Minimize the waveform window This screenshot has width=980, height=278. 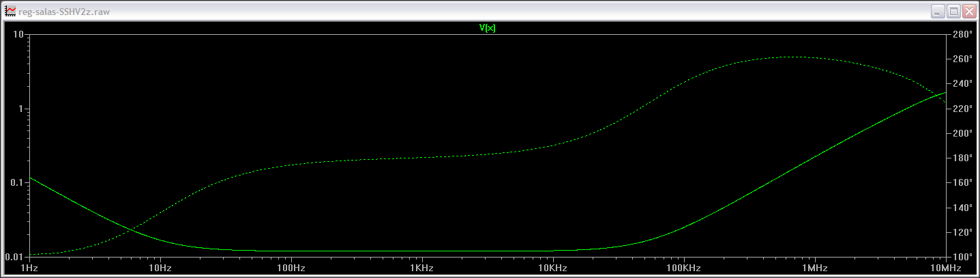937,12
